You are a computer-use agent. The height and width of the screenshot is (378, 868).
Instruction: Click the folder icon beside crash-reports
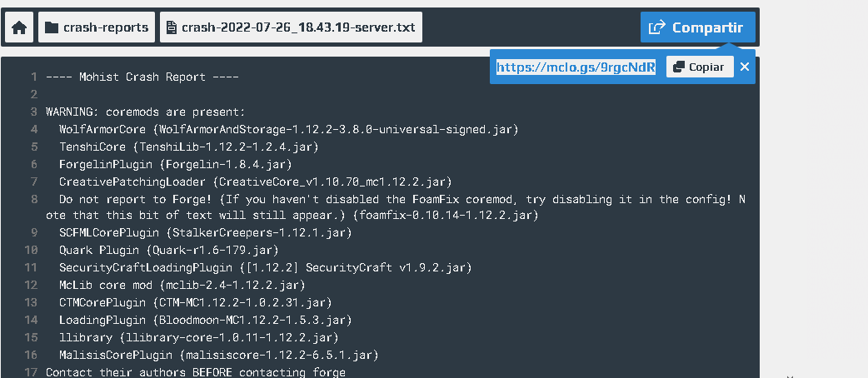click(52, 27)
